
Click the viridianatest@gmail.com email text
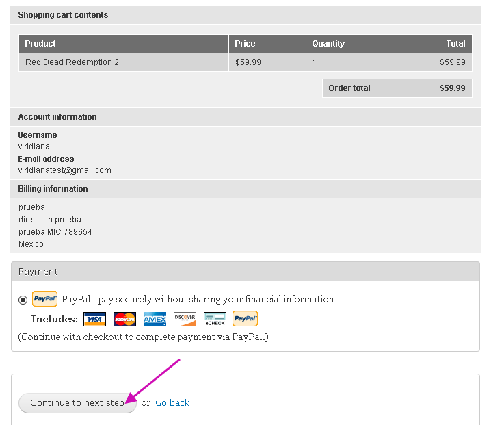(64, 170)
